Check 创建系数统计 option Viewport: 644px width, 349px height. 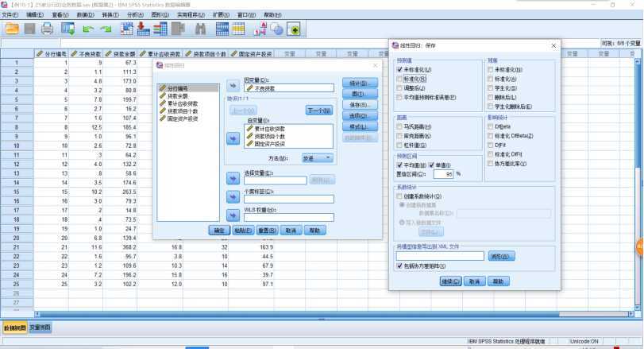pyautogui.click(x=399, y=196)
